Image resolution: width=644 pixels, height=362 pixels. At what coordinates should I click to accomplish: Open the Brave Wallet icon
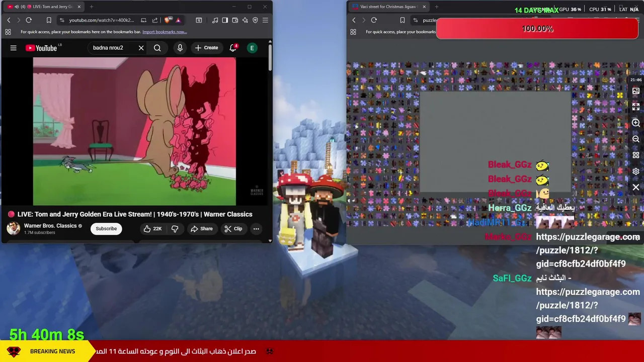click(235, 20)
